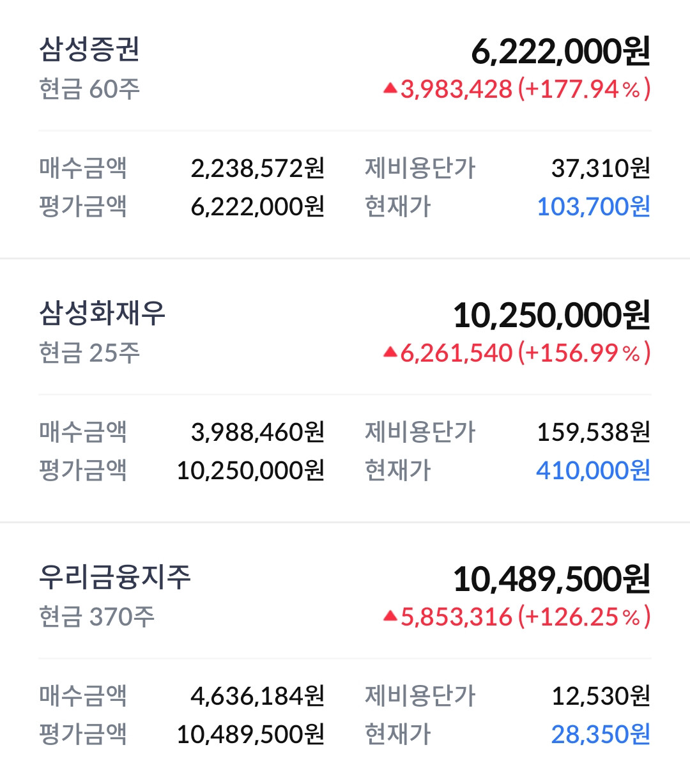Viewport: 690px width, 784px height.
Task: Tap 우리금융지주 total value 10,489,500원
Action: coord(552,580)
